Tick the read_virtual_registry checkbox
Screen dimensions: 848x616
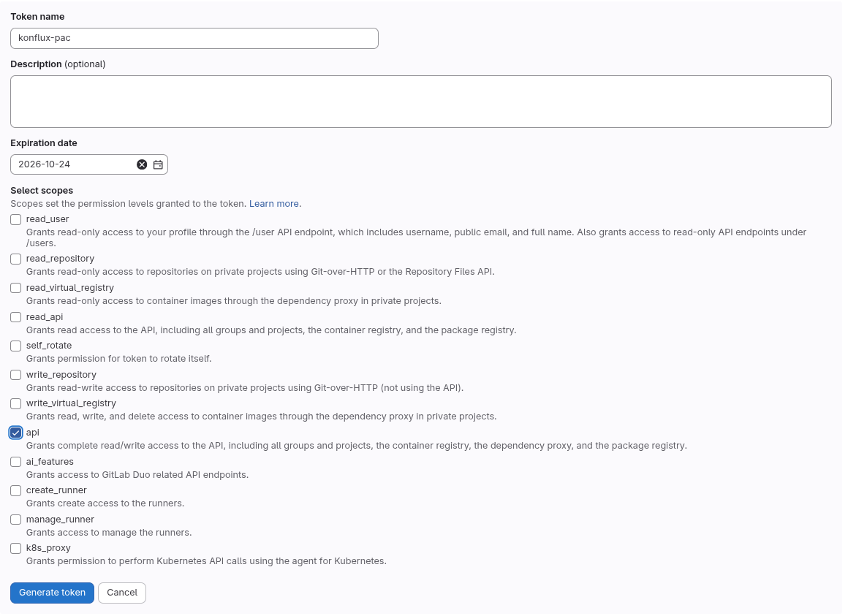(x=15, y=288)
